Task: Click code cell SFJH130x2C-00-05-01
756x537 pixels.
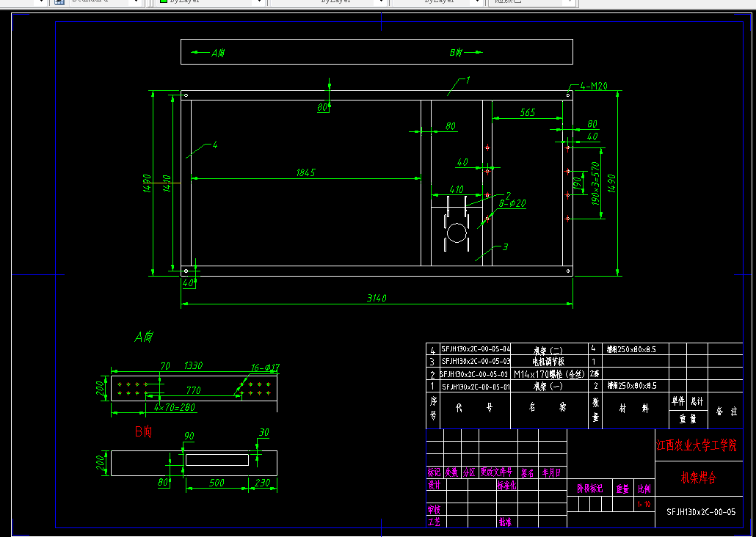Action: pyautogui.click(x=476, y=387)
